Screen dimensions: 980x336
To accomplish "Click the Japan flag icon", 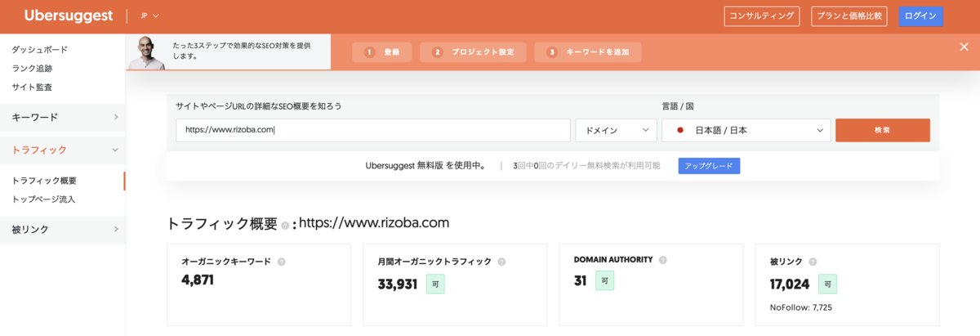I will tap(679, 130).
